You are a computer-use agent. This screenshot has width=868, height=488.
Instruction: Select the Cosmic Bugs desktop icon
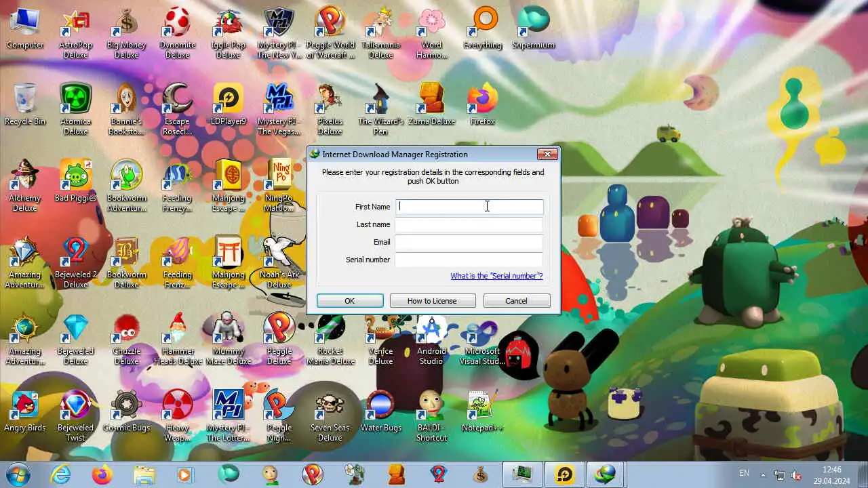pyautogui.click(x=126, y=411)
